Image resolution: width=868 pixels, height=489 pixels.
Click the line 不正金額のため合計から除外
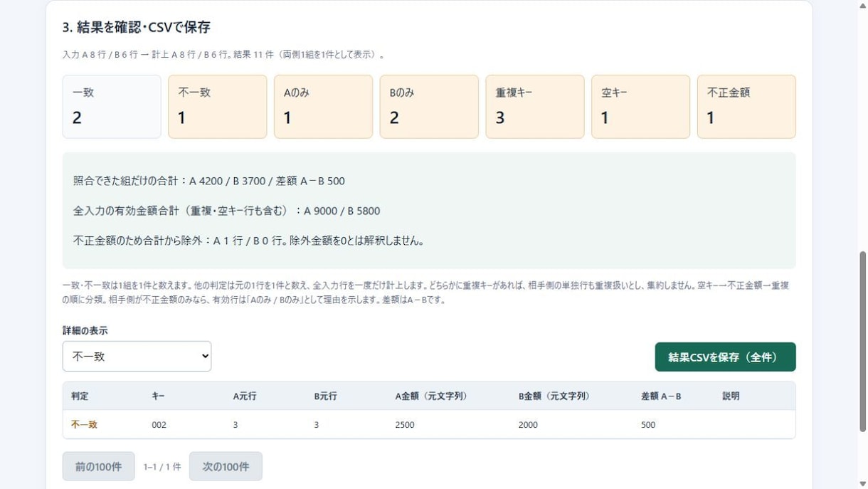[248, 241]
